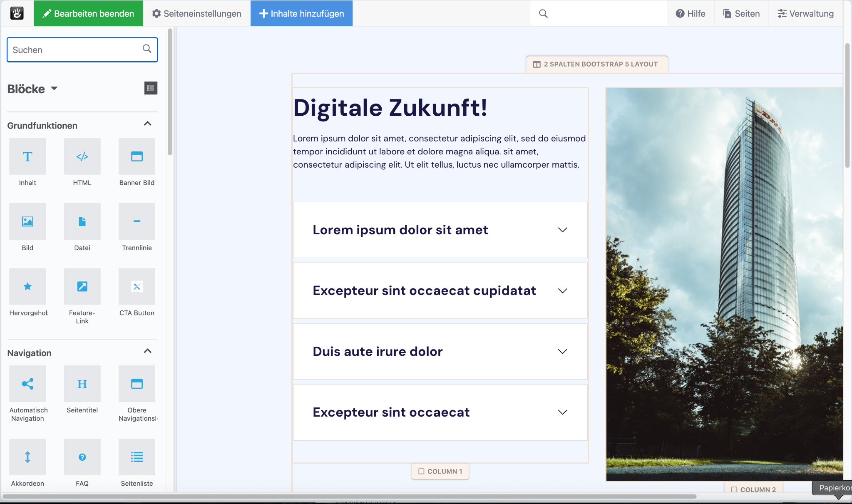This screenshot has height=504, width=852.
Task: Click the Lorem ipsum intro paragraph
Action: tap(440, 151)
